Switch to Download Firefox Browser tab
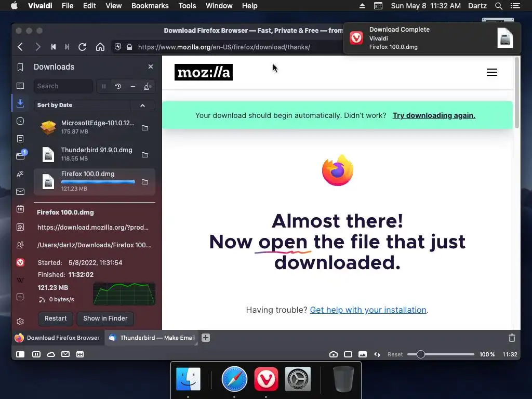This screenshot has height=399, width=532. click(58, 338)
